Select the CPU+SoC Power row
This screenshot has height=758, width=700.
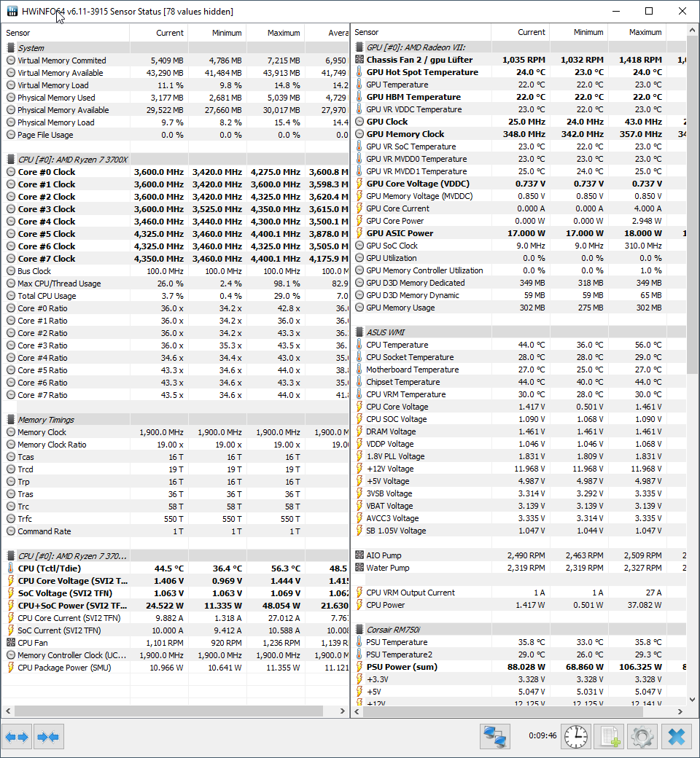coord(175,606)
